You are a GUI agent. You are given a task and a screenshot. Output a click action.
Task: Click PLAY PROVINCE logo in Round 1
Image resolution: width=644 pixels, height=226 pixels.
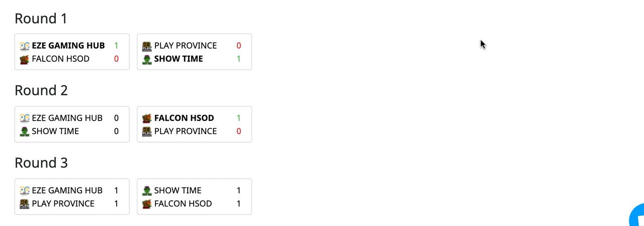tap(147, 46)
